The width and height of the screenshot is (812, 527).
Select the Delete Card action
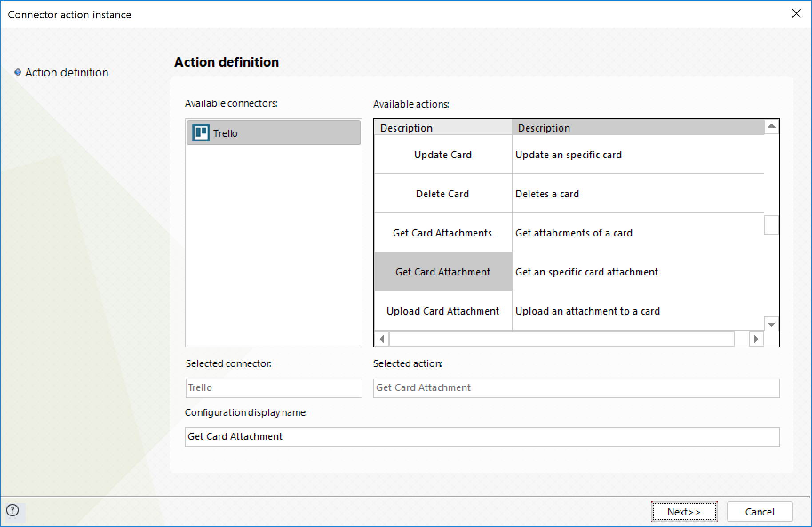443,194
